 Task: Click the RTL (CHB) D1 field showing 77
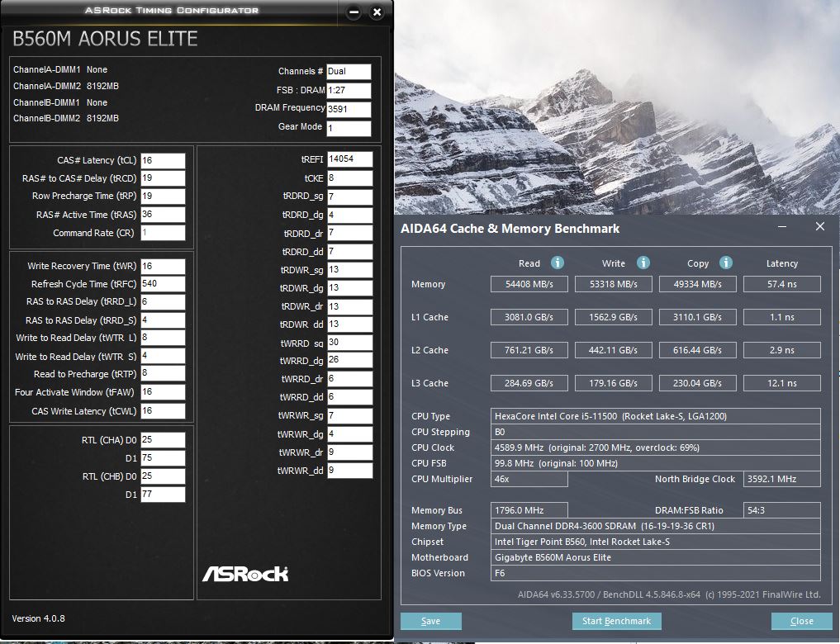163,494
